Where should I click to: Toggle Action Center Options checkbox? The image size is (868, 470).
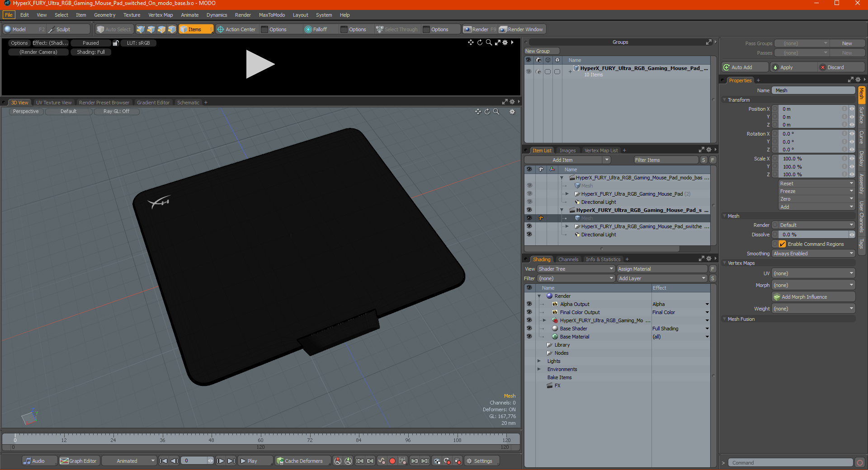click(265, 29)
